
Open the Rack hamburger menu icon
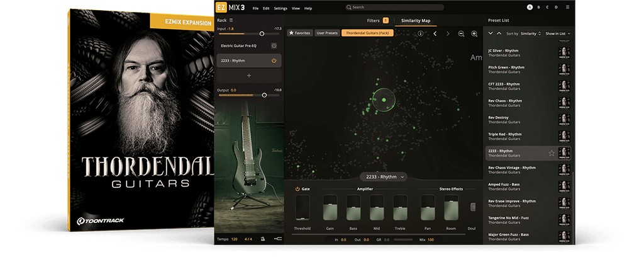(231, 20)
